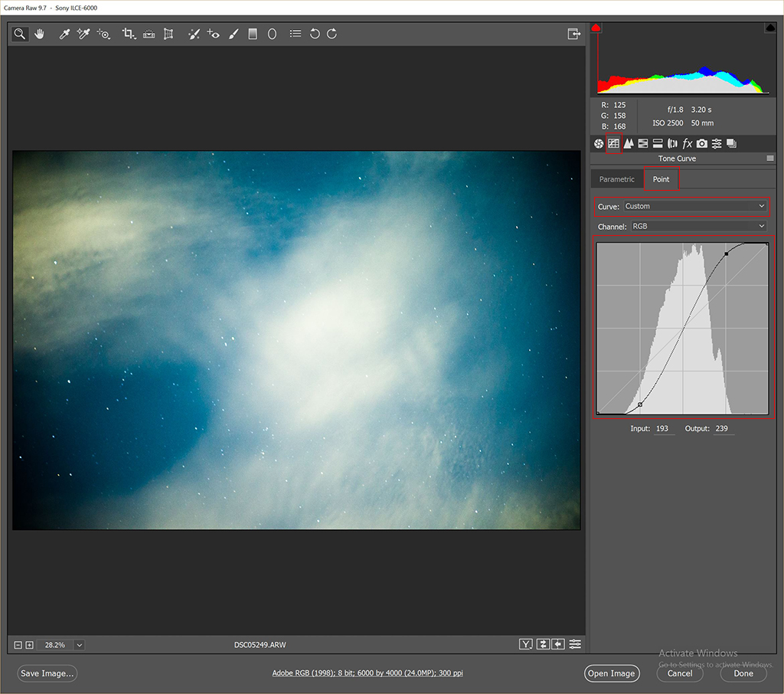This screenshot has height=694, width=784.
Task: Select the Graduated Filter tool
Action: [253, 34]
